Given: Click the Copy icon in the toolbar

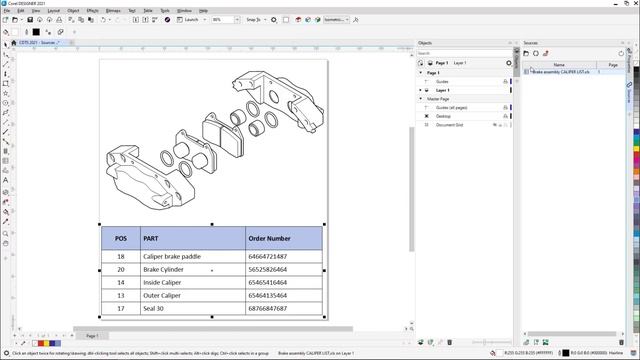Looking at the screenshot, I should click(x=81, y=20).
